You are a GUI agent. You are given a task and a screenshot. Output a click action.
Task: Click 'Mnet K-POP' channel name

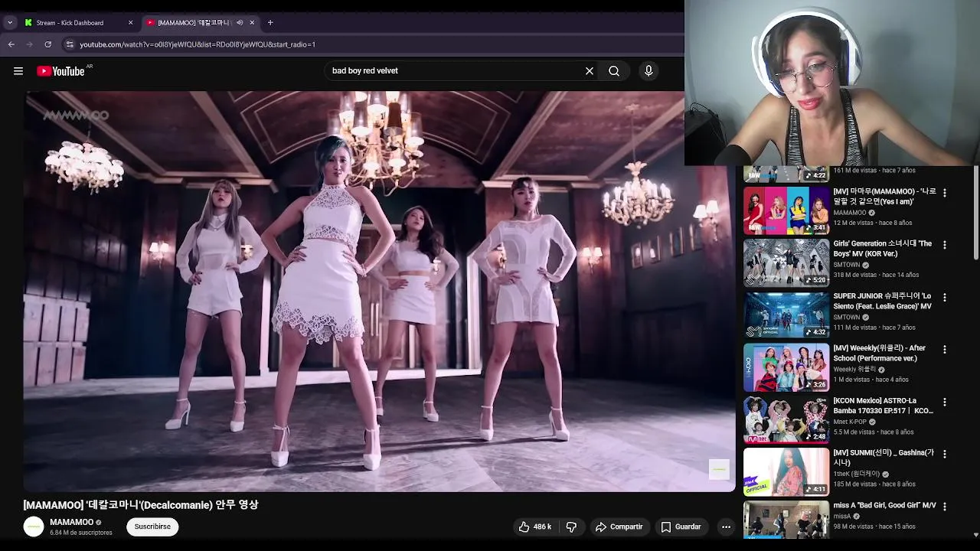(850, 422)
